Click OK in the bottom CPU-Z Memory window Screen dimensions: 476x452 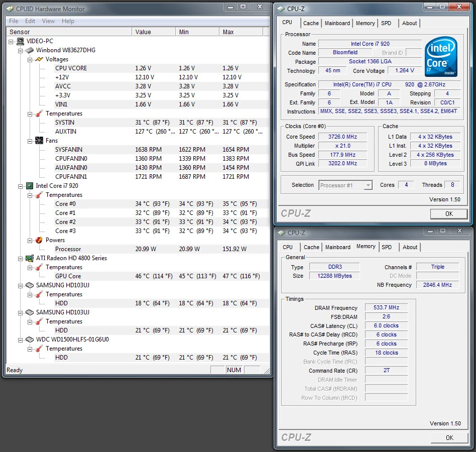(x=449, y=438)
